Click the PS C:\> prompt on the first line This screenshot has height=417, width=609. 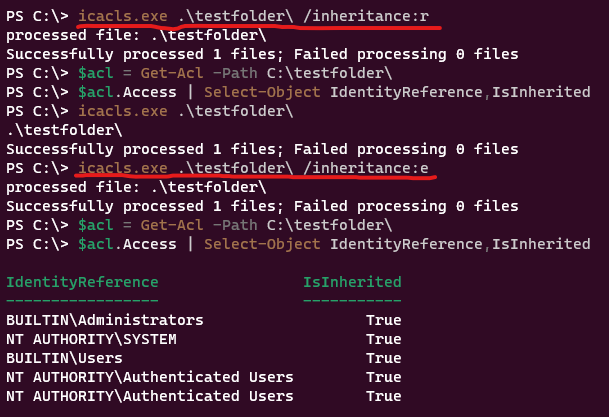36,16
